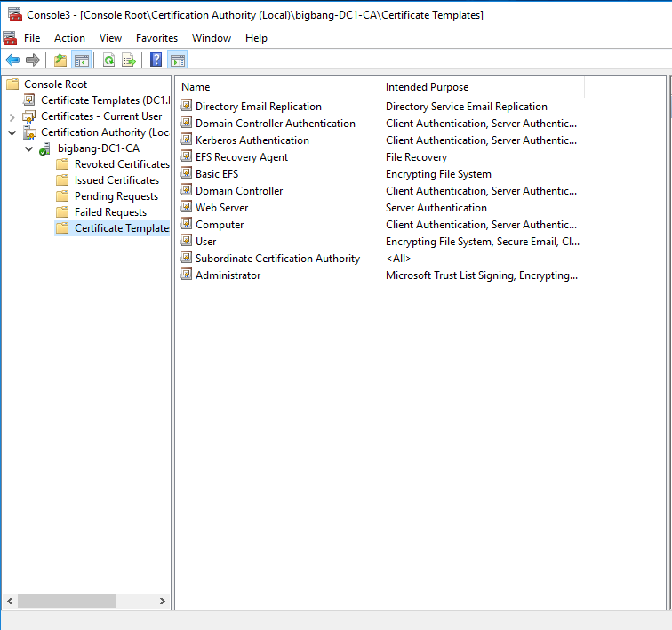Select the Web Server template name

[x=221, y=208]
